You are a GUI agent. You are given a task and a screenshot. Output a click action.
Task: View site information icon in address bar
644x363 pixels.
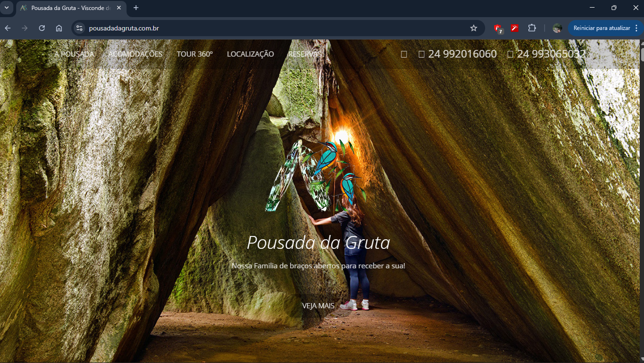point(79,28)
